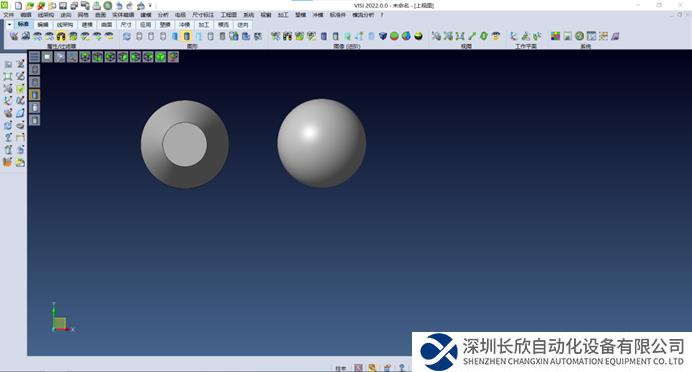Toggle the top cylinder icon in viewport side strip
The image size is (692, 372).
(34, 69)
